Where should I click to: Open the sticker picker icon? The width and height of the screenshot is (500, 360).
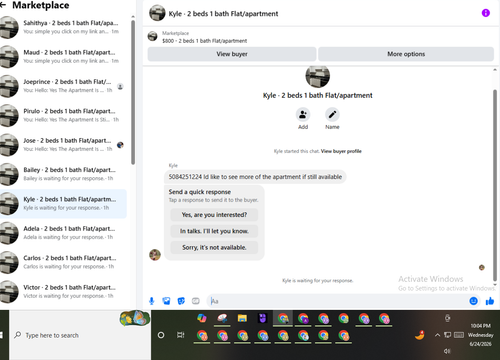coord(181,301)
